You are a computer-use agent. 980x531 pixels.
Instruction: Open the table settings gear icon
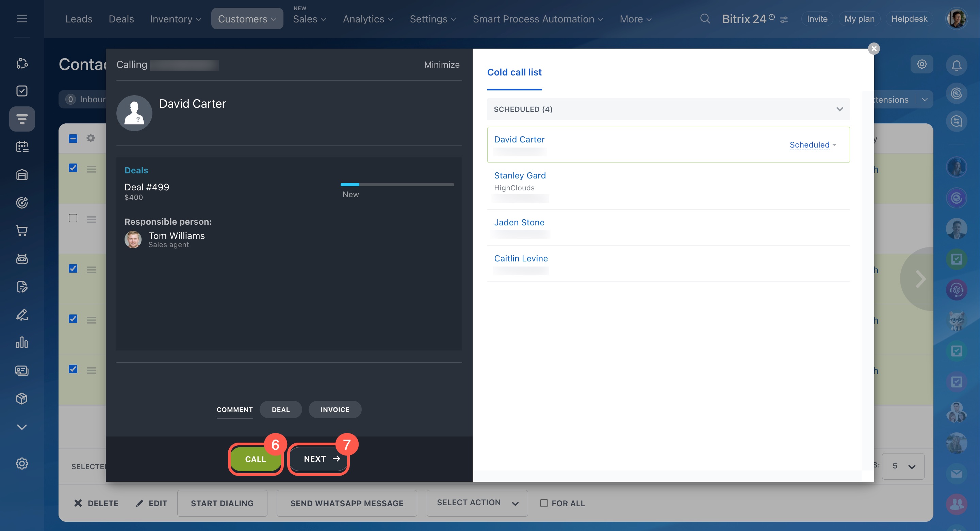click(91, 138)
